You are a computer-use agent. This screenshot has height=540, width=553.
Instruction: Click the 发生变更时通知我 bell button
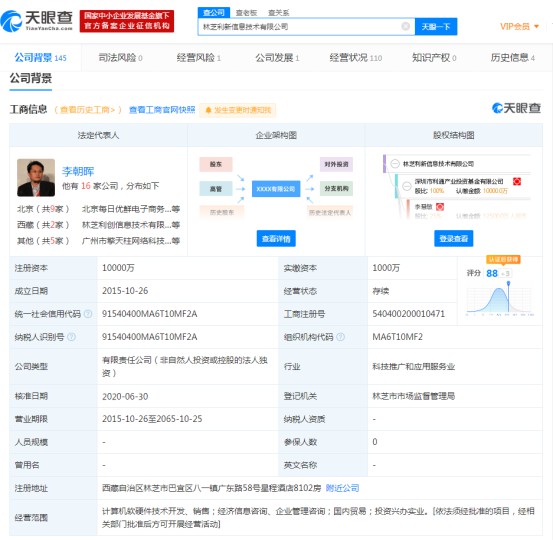[x=238, y=110]
